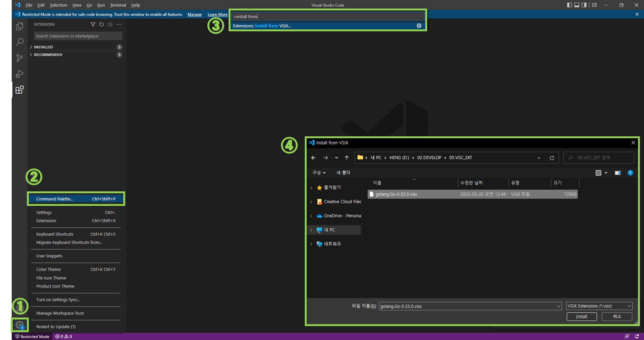Open the File menu
The width and height of the screenshot is (644, 340).
coord(29,5)
